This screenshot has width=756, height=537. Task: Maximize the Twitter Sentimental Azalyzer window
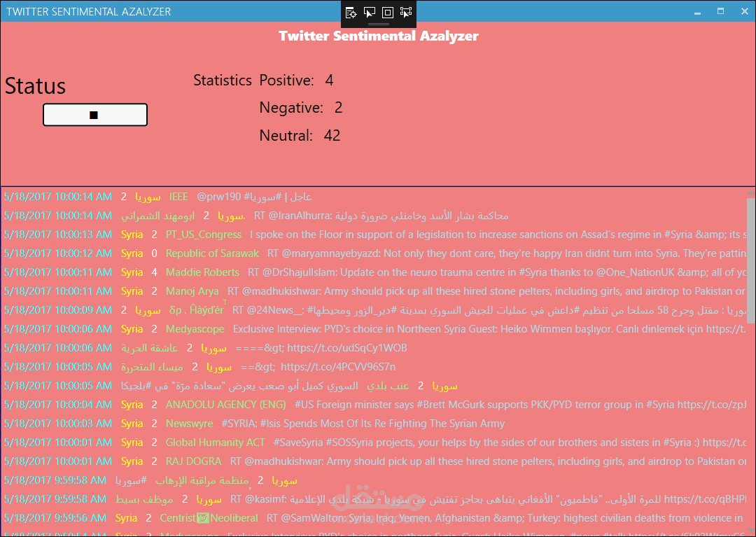(721, 11)
